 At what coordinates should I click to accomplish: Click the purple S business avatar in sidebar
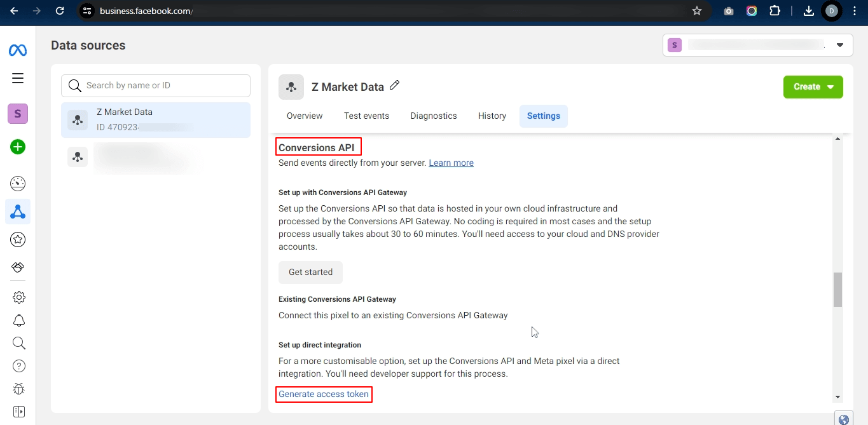[18, 114]
